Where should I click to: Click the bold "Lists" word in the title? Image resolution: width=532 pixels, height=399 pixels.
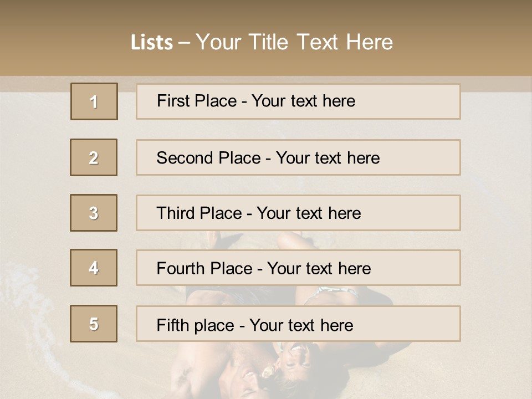152,43
